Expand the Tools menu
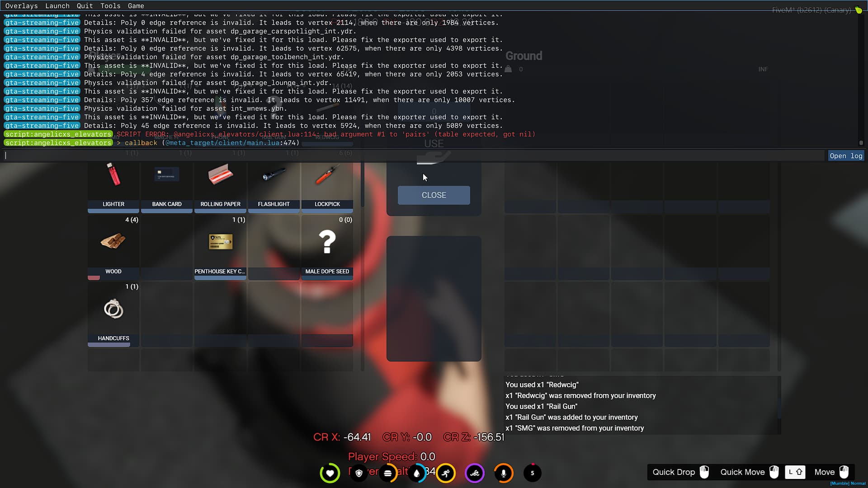The height and width of the screenshot is (488, 868). [x=110, y=6]
